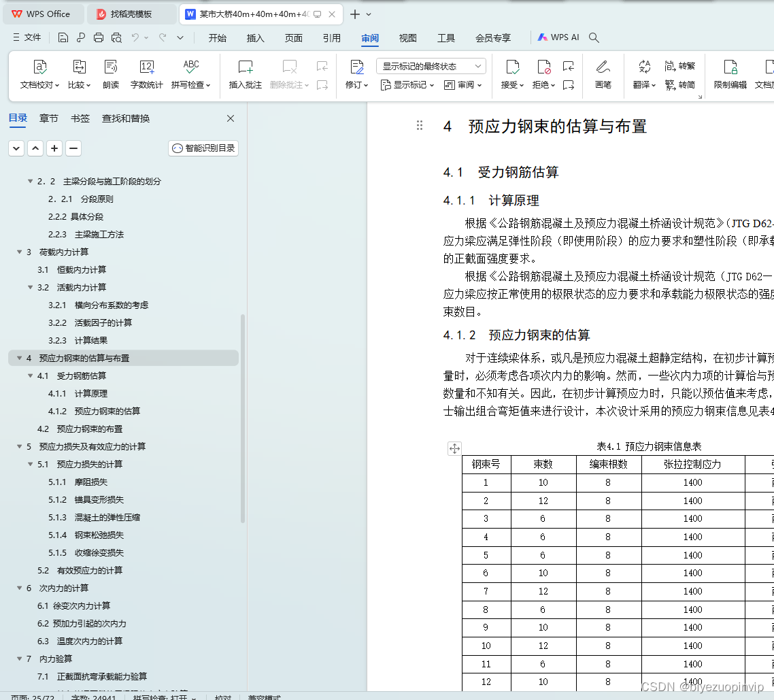Jump to 5.1.3 混凝土的弹性压缩 in outline
The width and height of the screenshot is (774, 700).
click(94, 518)
